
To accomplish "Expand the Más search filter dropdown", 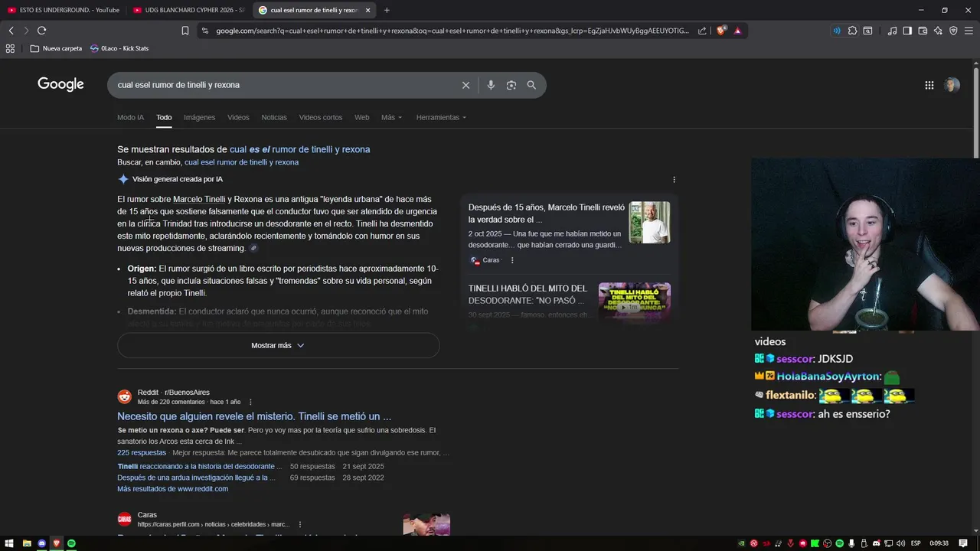I will (391, 117).
